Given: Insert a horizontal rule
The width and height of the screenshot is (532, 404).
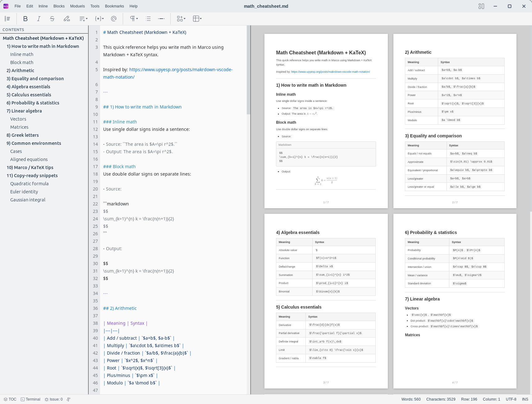Looking at the screenshot, I should pyautogui.click(x=161, y=19).
